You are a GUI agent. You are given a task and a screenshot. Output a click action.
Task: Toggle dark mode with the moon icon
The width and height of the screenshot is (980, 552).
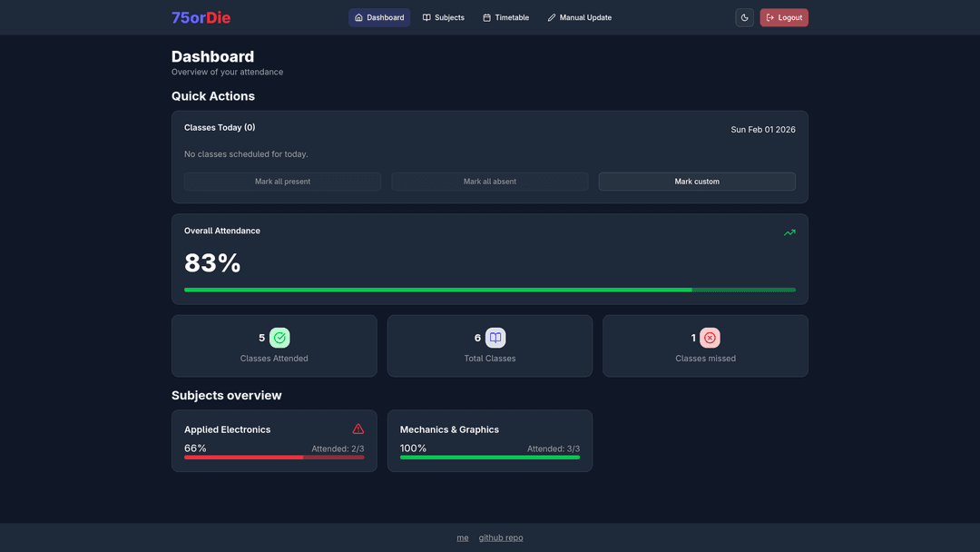coord(744,17)
